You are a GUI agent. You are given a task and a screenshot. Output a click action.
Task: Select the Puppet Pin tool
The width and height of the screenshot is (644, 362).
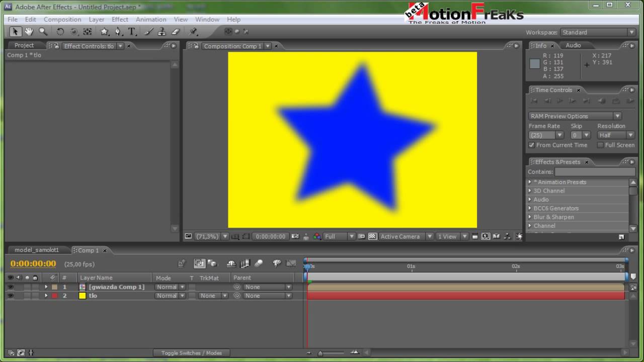tap(193, 32)
